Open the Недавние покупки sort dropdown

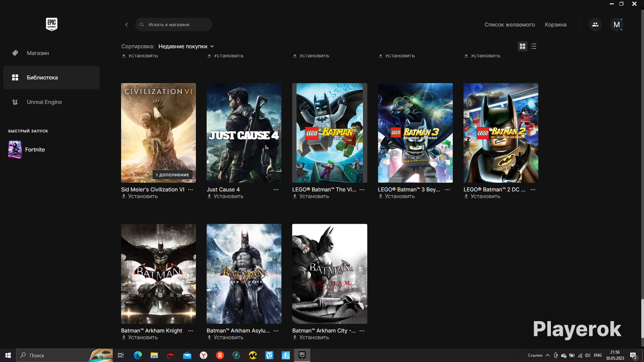click(186, 46)
